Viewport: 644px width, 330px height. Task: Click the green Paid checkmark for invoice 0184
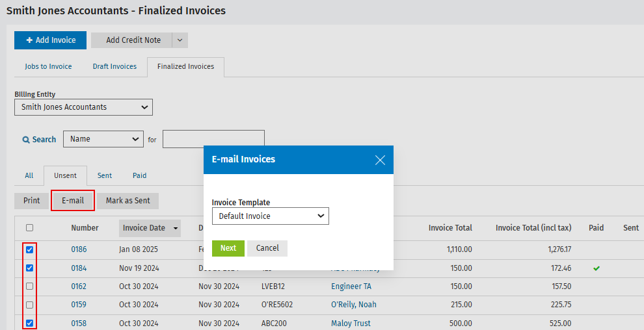point(597,268)
